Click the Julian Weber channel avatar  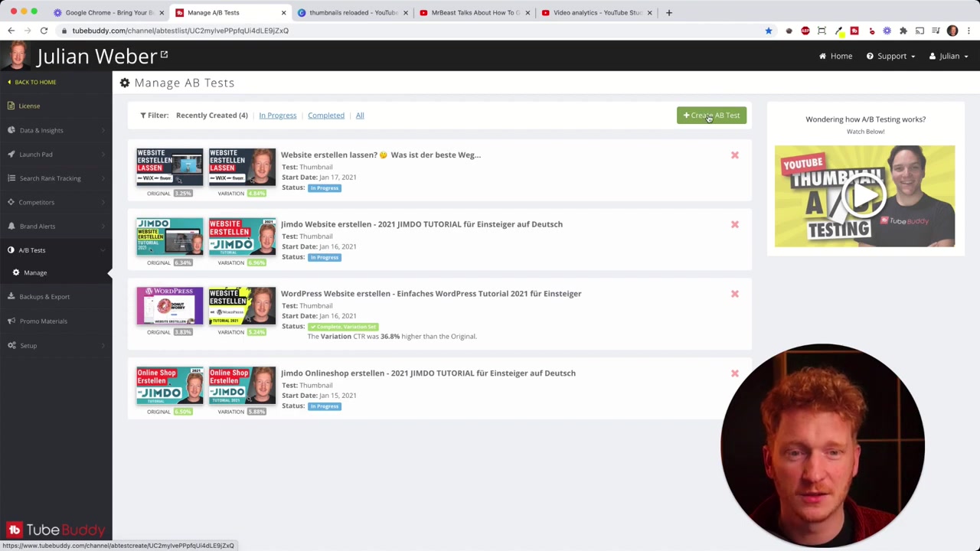click(x=17, y=56)
